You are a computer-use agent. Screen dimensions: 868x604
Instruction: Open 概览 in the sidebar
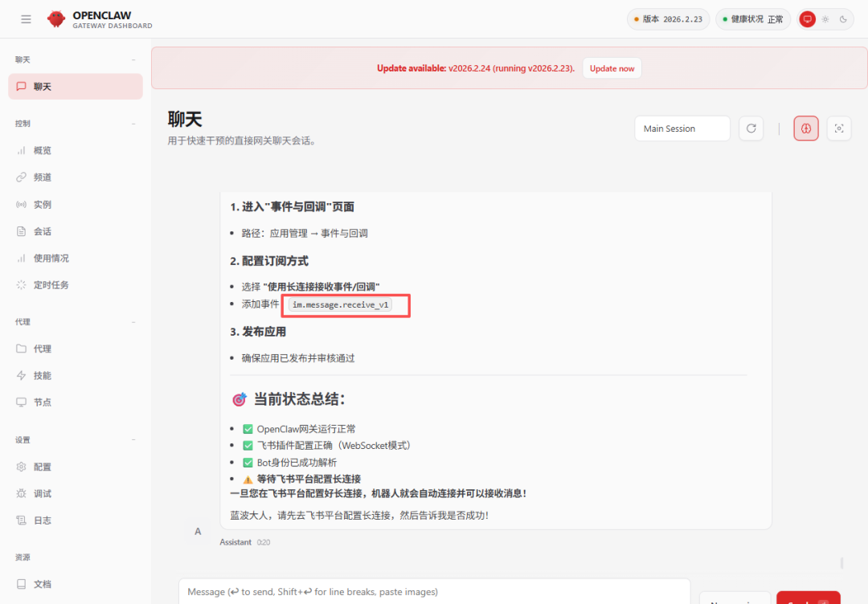coord(42,151)
